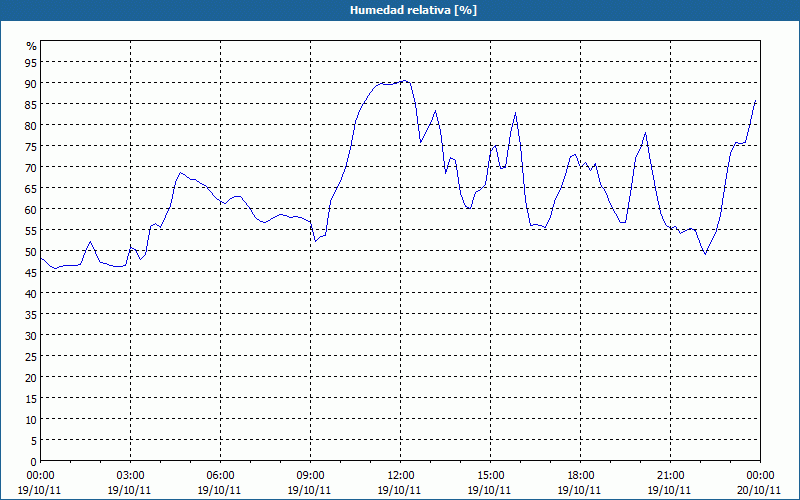Screen dimensions: 800x500
Task: Click the '00:00' label above date 19/10/11
Action: click(40, 476)
